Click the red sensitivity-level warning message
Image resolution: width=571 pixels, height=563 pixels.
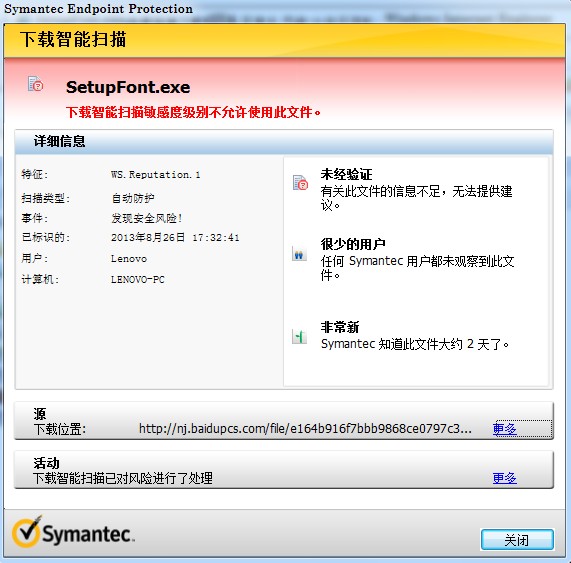point(193,112)
